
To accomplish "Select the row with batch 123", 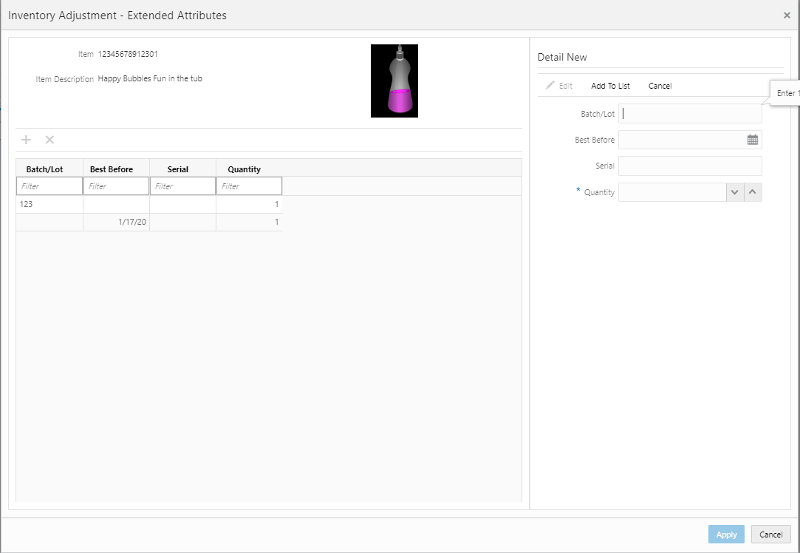I will click(x=149, y=204).
